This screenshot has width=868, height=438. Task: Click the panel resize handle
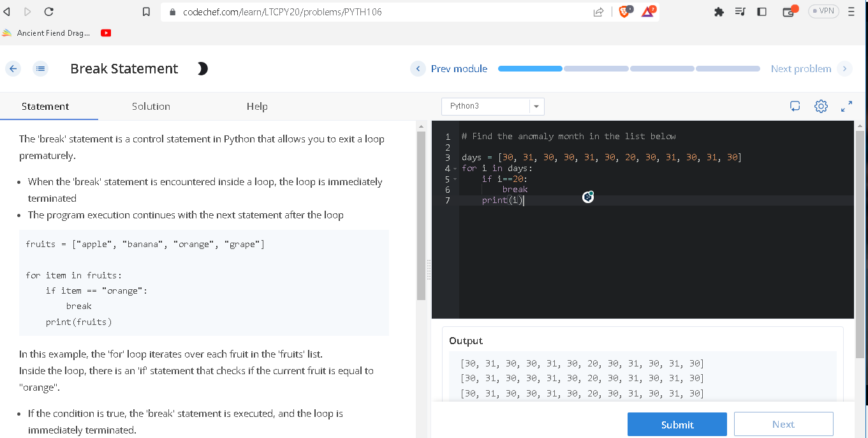429,269
